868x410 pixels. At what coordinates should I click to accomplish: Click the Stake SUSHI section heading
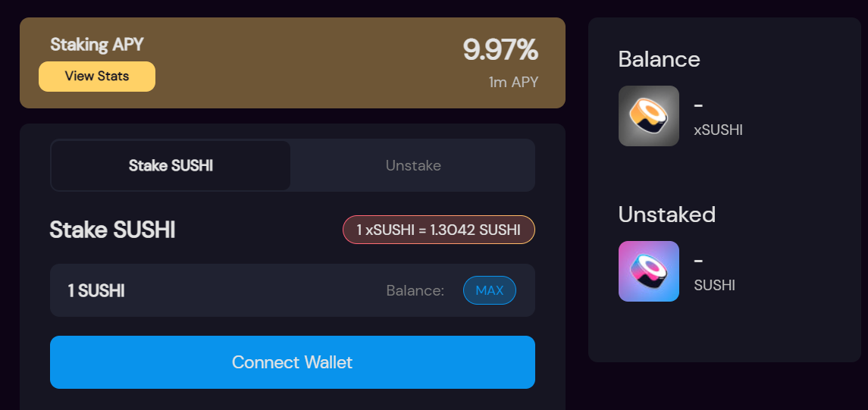(x=112, y=230)
